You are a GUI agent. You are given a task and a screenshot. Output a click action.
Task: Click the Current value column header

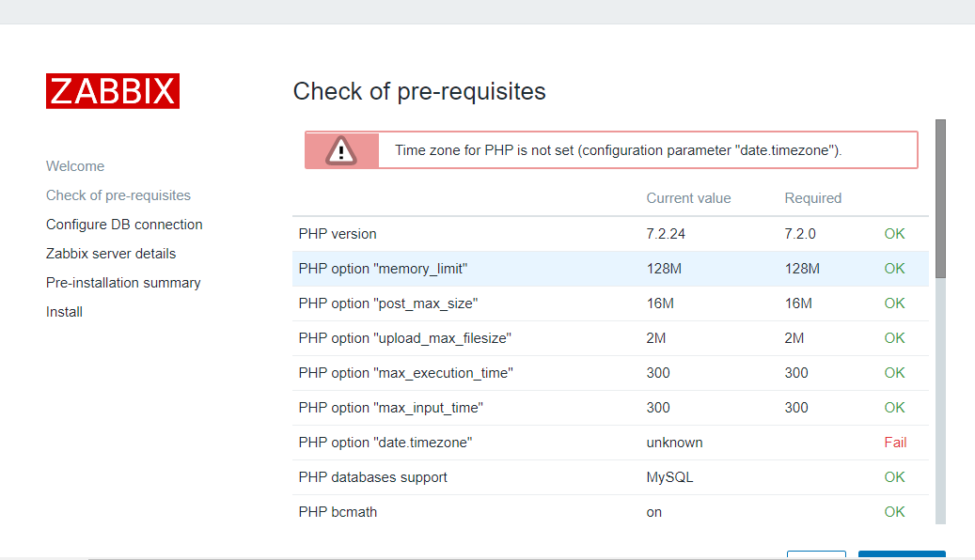point(688,197)
